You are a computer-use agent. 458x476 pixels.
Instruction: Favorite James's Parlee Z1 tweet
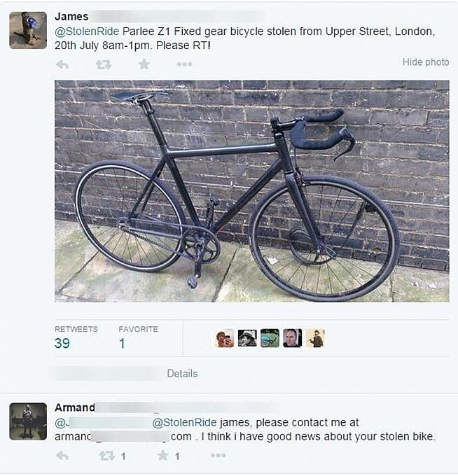144,64
